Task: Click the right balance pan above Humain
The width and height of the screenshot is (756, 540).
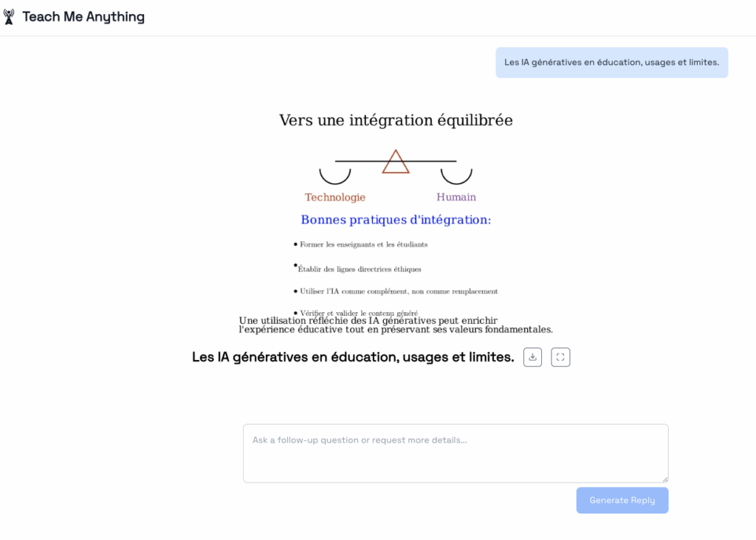Action: 456,176
